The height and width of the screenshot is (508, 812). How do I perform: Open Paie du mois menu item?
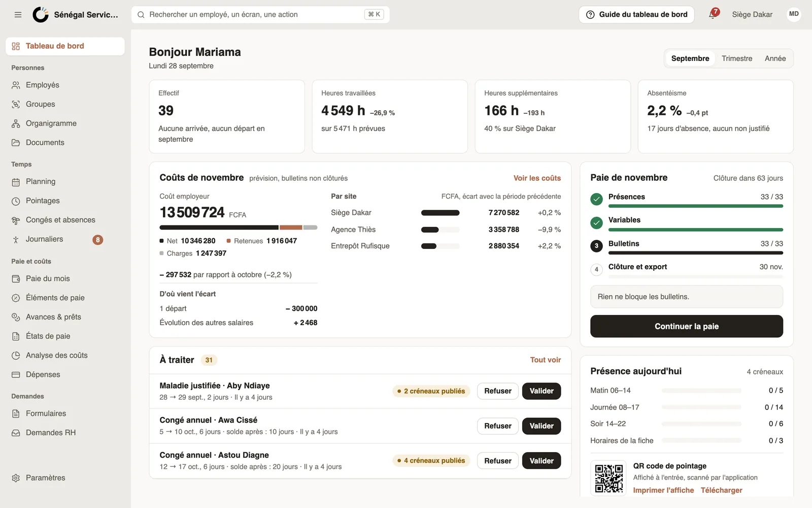click(65, 278)
